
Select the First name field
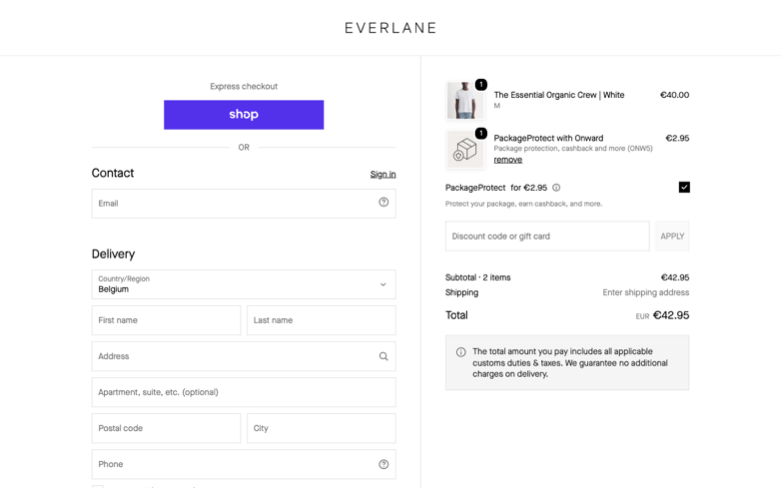pos(166,320)
